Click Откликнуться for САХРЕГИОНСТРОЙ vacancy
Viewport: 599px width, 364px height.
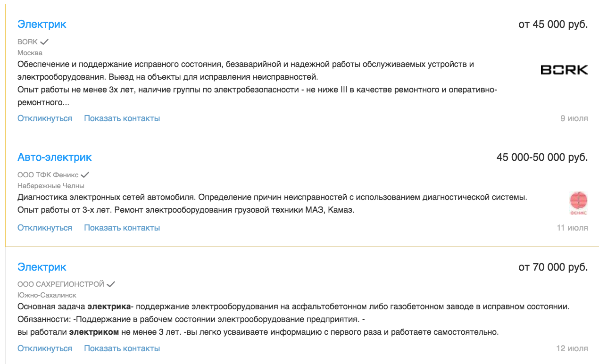45,348
